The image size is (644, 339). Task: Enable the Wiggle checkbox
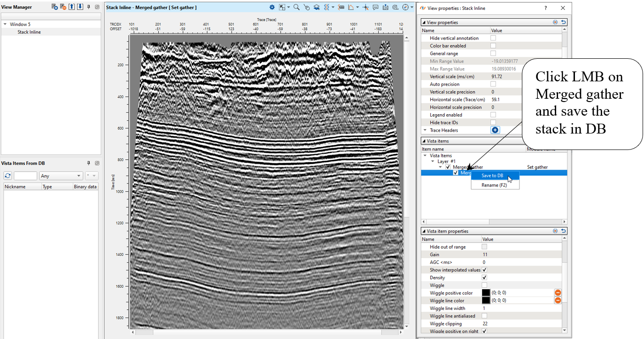[x=484, y=285]
